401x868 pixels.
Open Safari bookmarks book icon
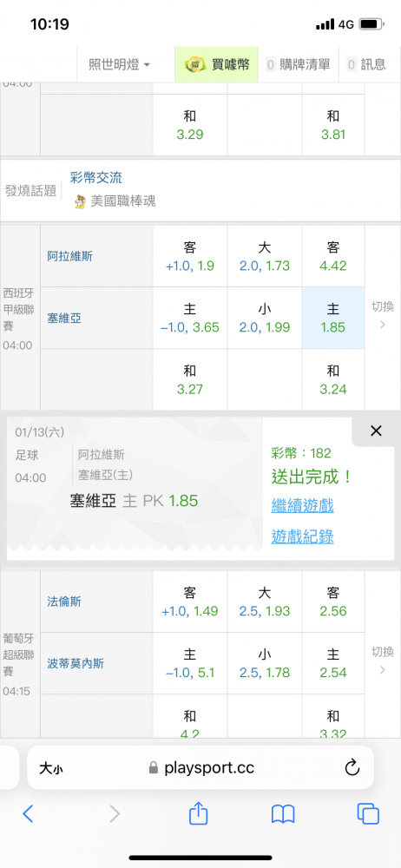point(283,814)
